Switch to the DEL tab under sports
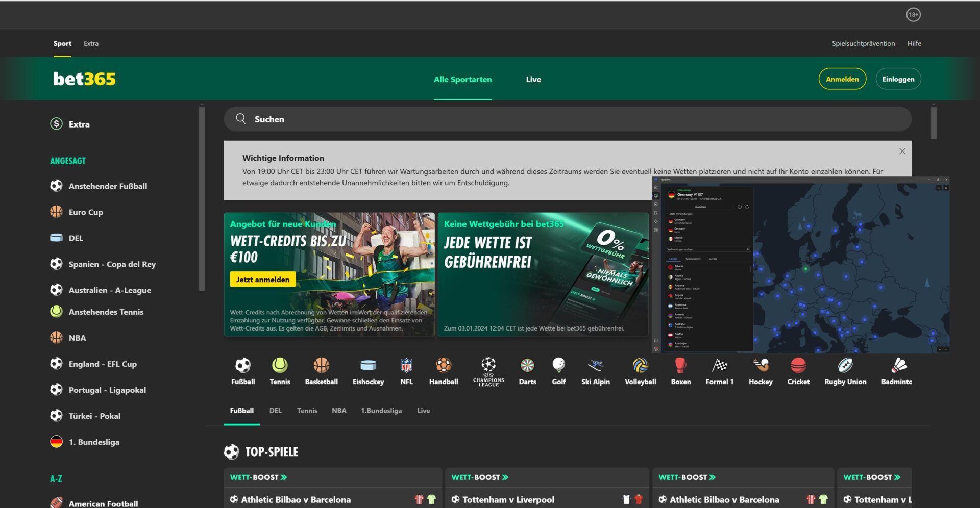The width and height of the screenshot is (980, 508). click(x=275, y=411)
